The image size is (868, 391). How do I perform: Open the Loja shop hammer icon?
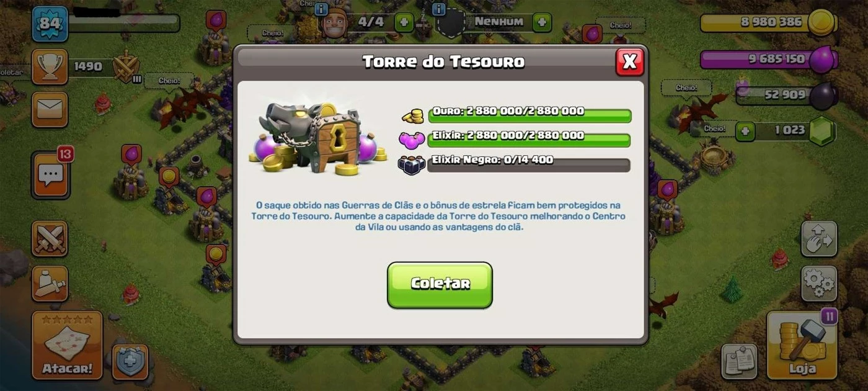click(x=802, y=344)
